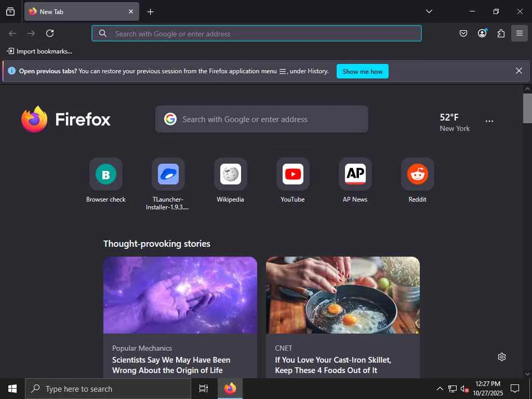Viewport: 532px width, 399px height.
Task: Open the AP News shortcut
Action: coord(355,181)
